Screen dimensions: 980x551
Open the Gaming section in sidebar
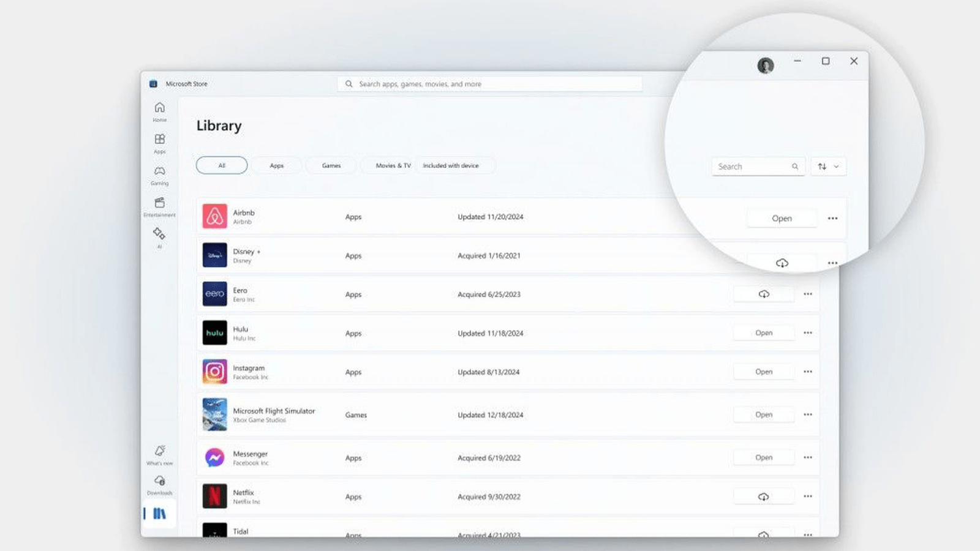point(159,175)
